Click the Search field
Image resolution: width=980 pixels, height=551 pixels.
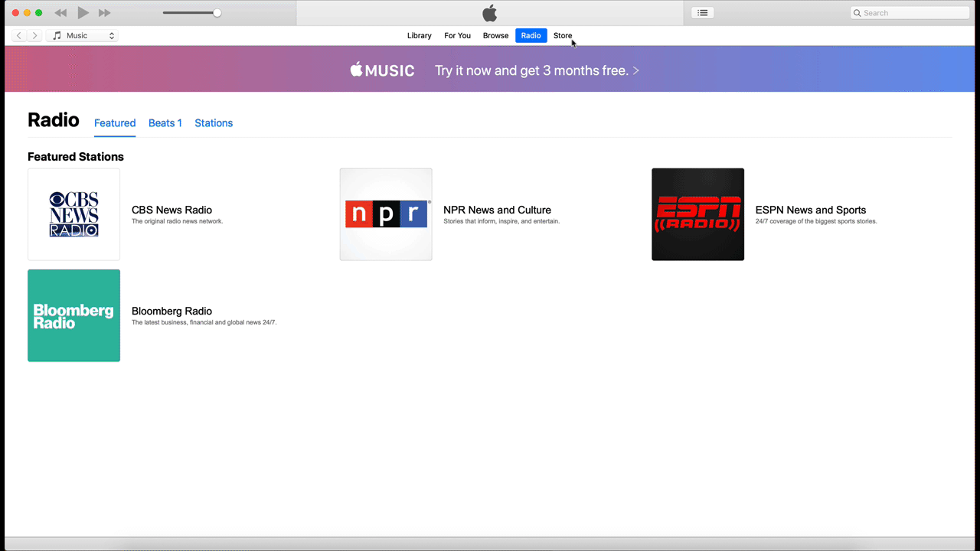pos(910,13)
